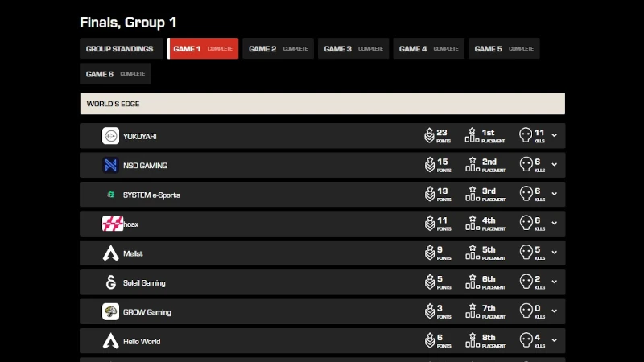The height and width of the screenshot is (362, 644).
Task: Click the WORLD'S EDGE map banner
Action: 323,104
